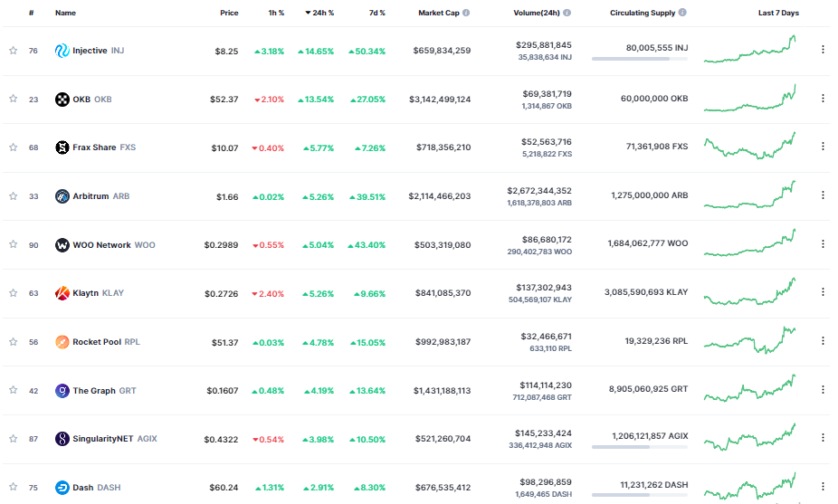Click the Circulating Supply info icon
838x504 pixels.
tap(682, 14)
